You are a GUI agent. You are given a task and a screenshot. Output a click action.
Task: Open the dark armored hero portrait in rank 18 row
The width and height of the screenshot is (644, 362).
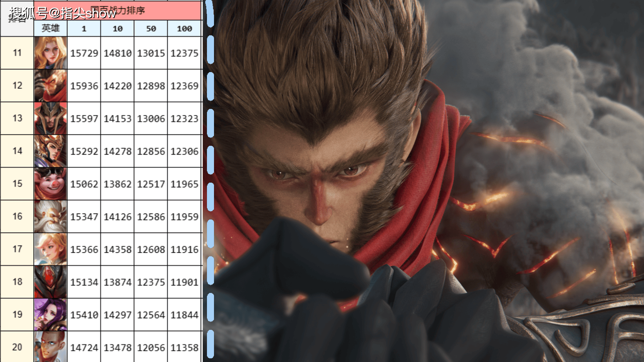coord(51,282)
